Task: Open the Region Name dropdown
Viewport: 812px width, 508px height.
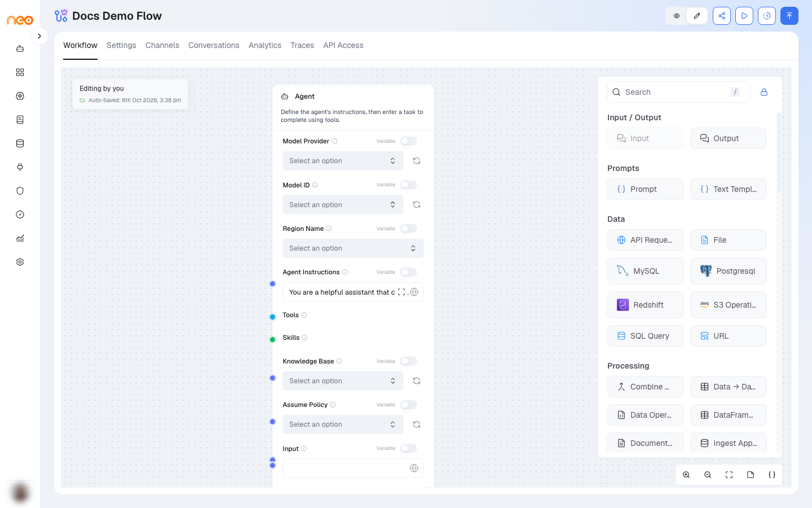Action: [353, 248]
